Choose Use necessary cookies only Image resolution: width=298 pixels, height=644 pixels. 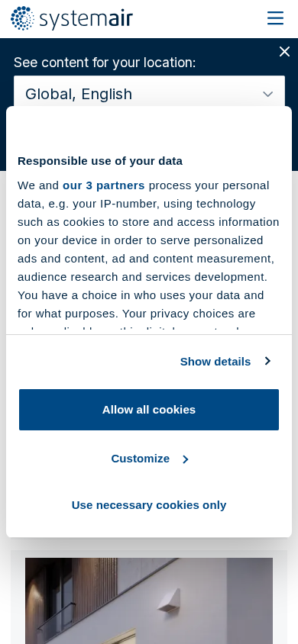coord(149,505)
